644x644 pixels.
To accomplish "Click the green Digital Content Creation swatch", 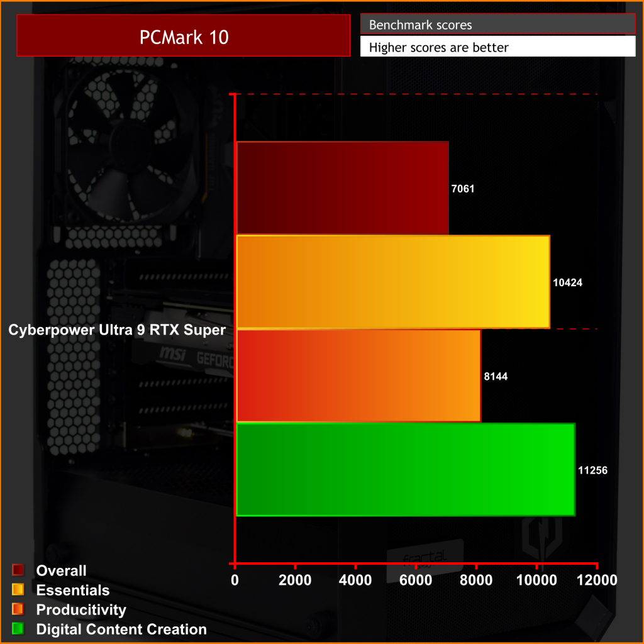I will 18,628.
